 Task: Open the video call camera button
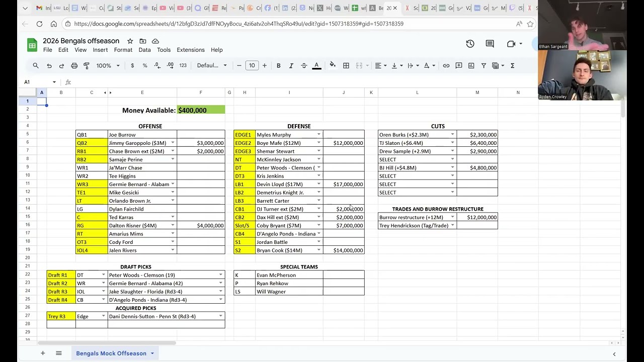tap(511, 44)
